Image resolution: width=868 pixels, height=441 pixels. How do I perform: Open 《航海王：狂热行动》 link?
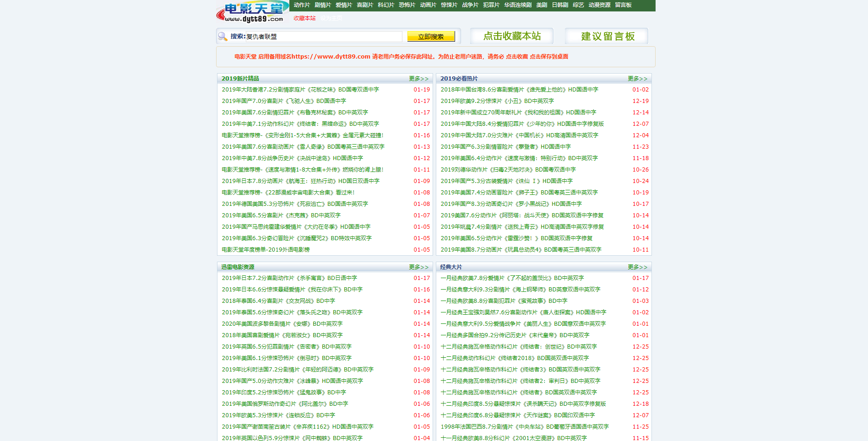coord(301,181)
